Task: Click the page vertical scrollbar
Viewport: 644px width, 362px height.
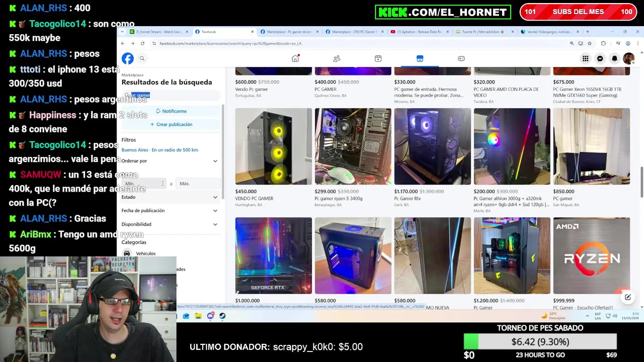Action: coord(641,182)
